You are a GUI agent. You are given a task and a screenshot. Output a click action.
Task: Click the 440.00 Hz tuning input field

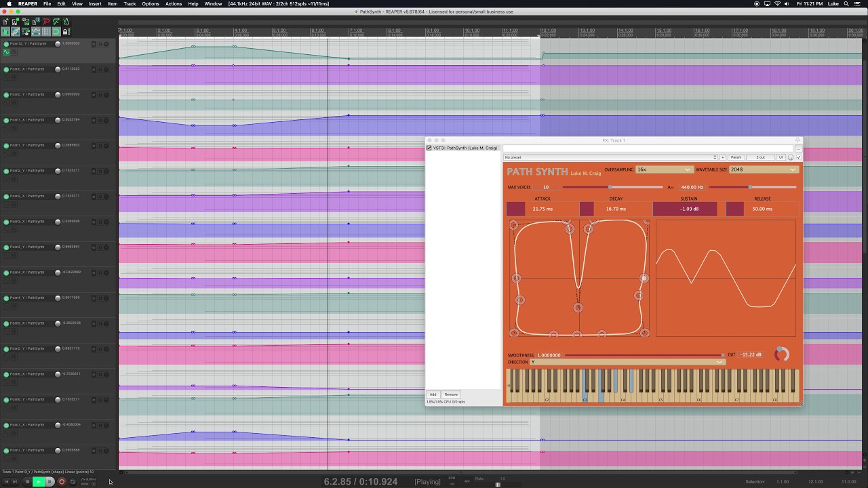[x=692, y=187]
